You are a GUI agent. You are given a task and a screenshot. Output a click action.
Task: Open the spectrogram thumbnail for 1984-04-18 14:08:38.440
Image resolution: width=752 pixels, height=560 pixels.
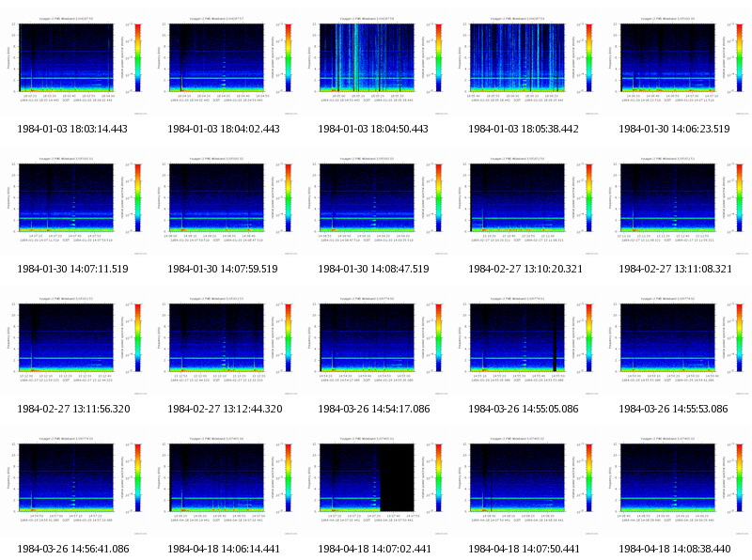point(676,483)
